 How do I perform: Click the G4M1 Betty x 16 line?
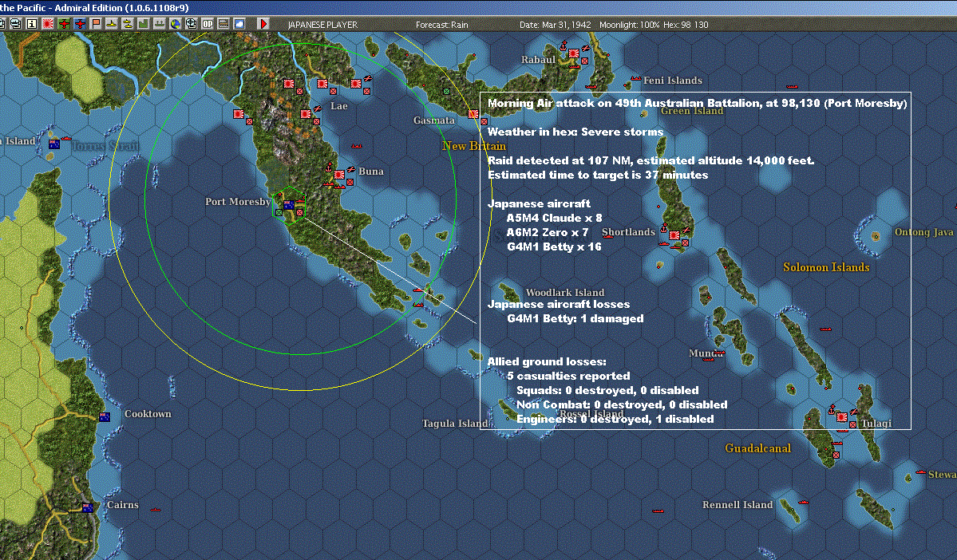coord(554,246)
